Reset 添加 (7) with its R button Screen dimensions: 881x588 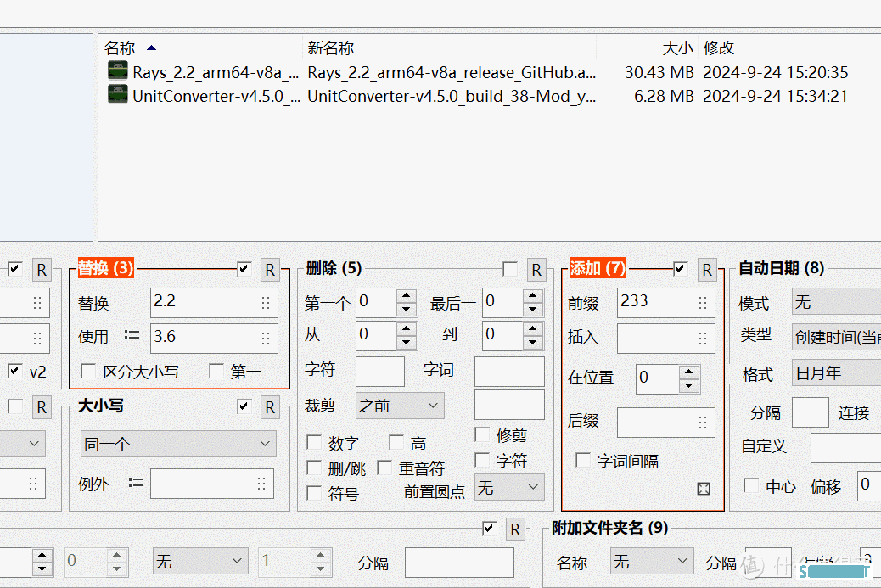707,270
